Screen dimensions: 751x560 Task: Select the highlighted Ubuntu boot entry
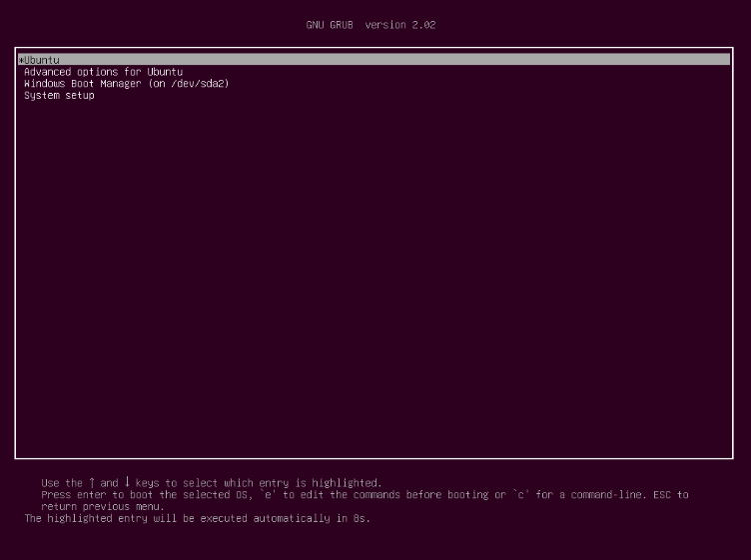[x=375, y=59]
